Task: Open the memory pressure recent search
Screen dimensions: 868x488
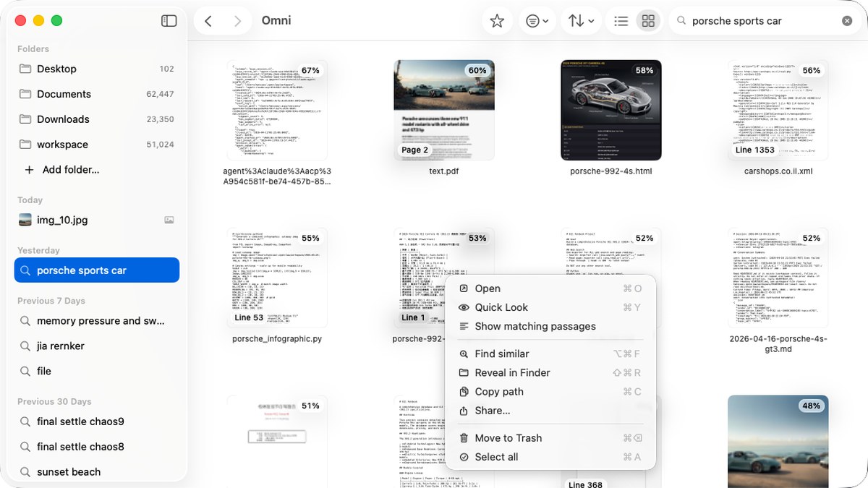Action: [x=96, y=321]
